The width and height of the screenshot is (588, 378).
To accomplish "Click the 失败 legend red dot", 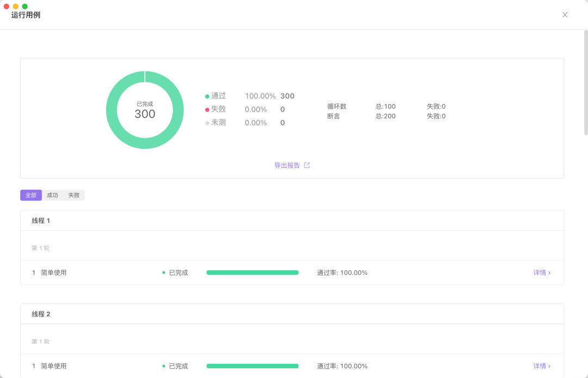I will 207,109.
